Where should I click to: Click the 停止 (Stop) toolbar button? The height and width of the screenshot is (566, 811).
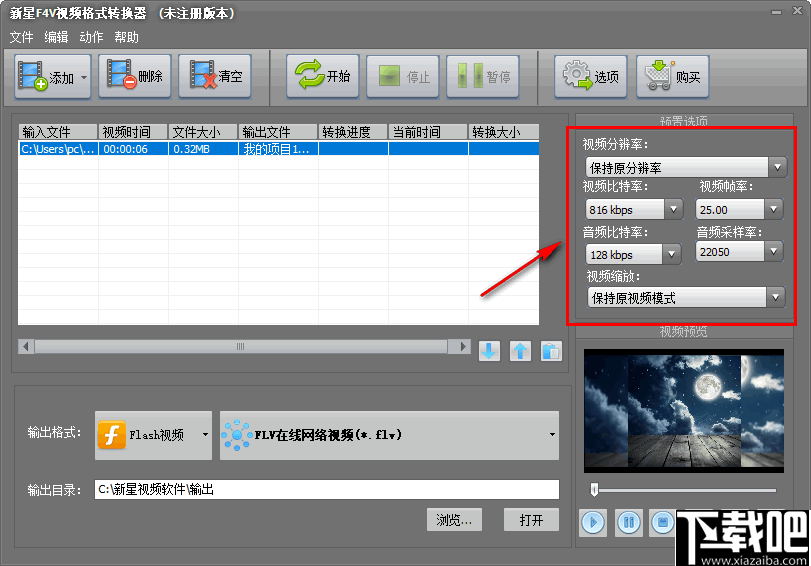402,77
